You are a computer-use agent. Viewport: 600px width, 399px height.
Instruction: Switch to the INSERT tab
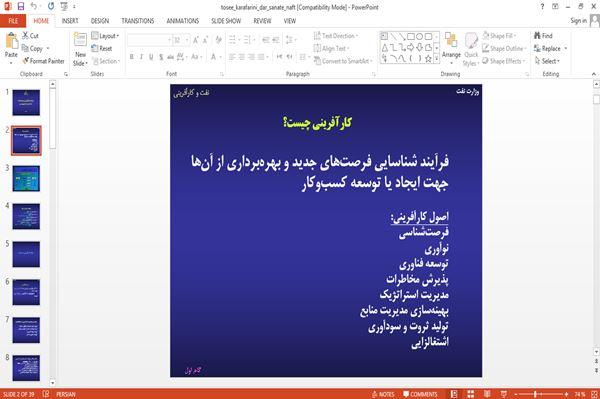pyautogui.click(x=70, y=21)
